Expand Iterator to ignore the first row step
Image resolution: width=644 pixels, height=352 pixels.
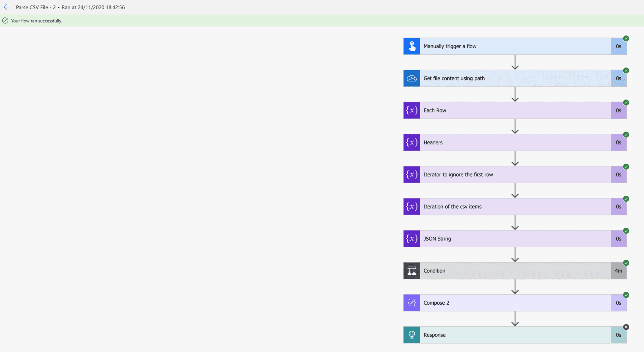click(x=515, y=175)
